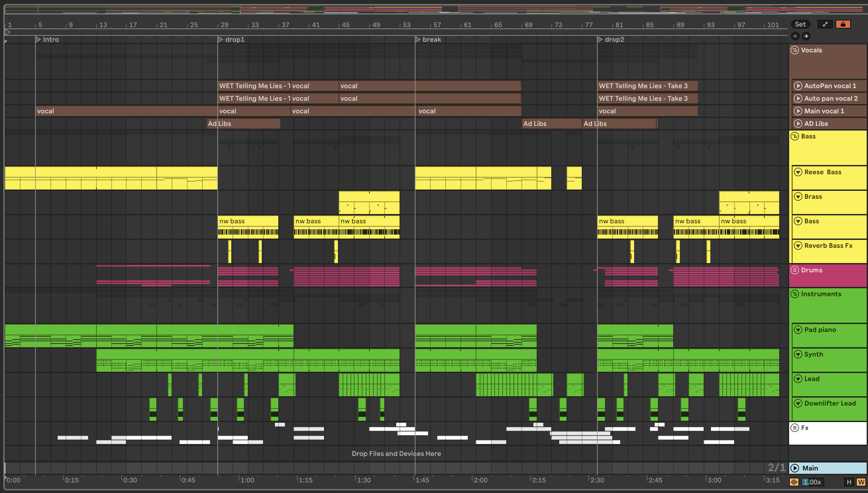Select the Main track title bar
Viewport: 868px width, 493px height.
(x=828, y=468)
